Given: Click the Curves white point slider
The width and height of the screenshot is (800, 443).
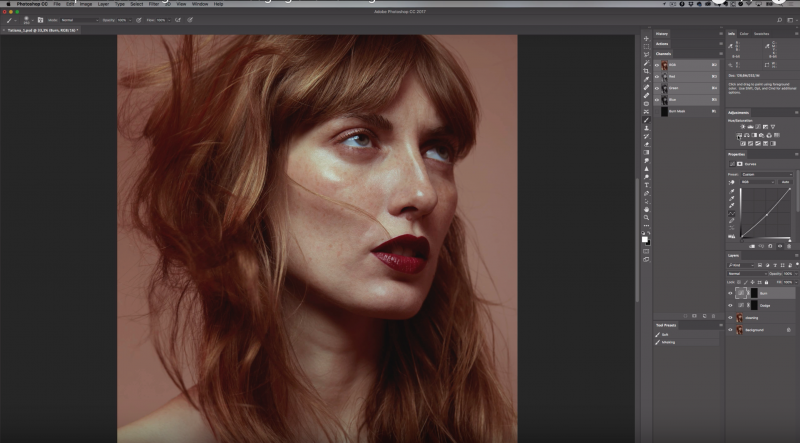Looking at the screenshot, I should (x=790, y=240).
